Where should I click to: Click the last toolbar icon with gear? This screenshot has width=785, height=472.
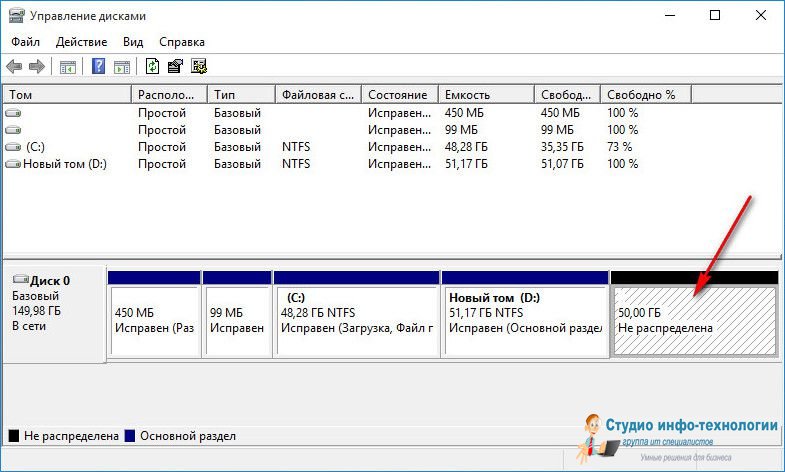[199, 67]
